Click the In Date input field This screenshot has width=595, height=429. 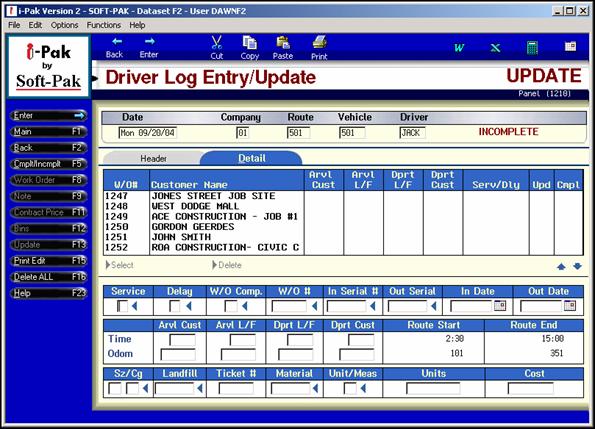[x=471, y=306]
